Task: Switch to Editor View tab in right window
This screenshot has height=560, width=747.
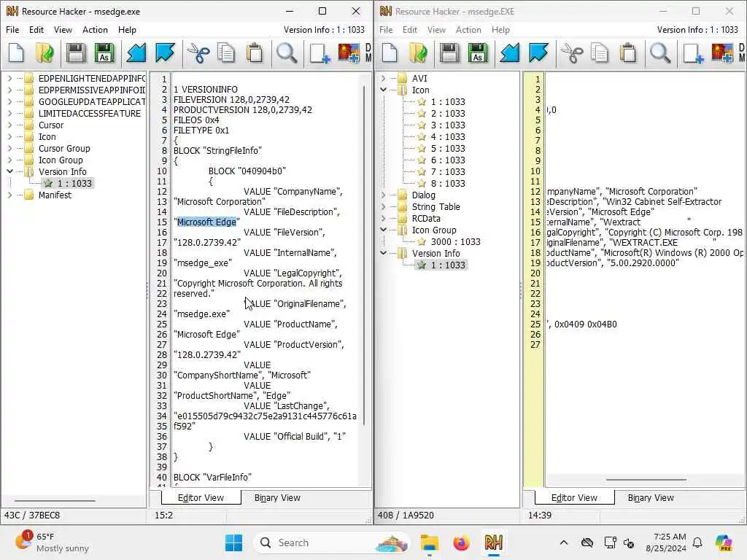Action: pos(574,497)
